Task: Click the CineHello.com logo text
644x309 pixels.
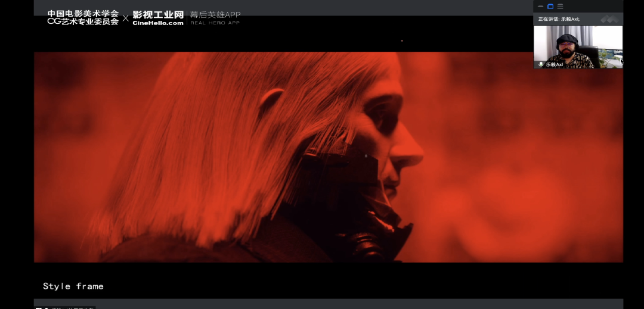Action: [158, 23]
